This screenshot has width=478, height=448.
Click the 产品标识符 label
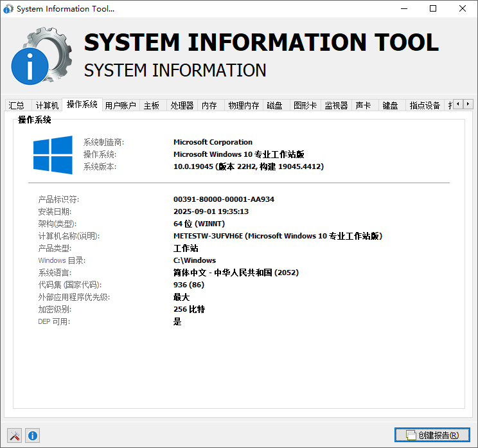click(58, 199)
